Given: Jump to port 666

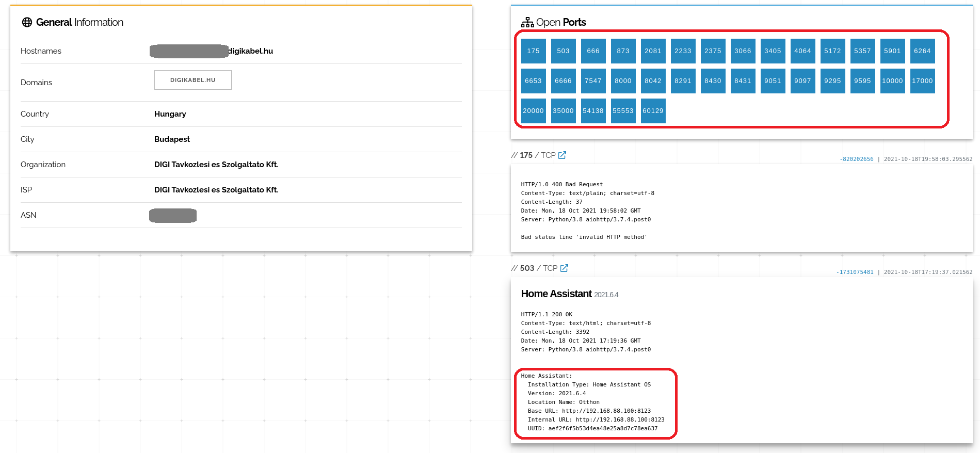Looking at the screenshot, I should click(593, 51).
